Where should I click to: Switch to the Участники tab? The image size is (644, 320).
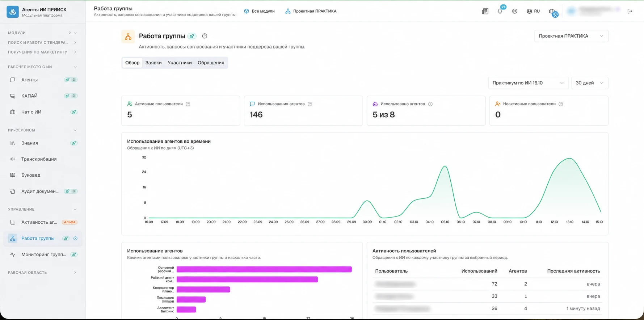180,63
